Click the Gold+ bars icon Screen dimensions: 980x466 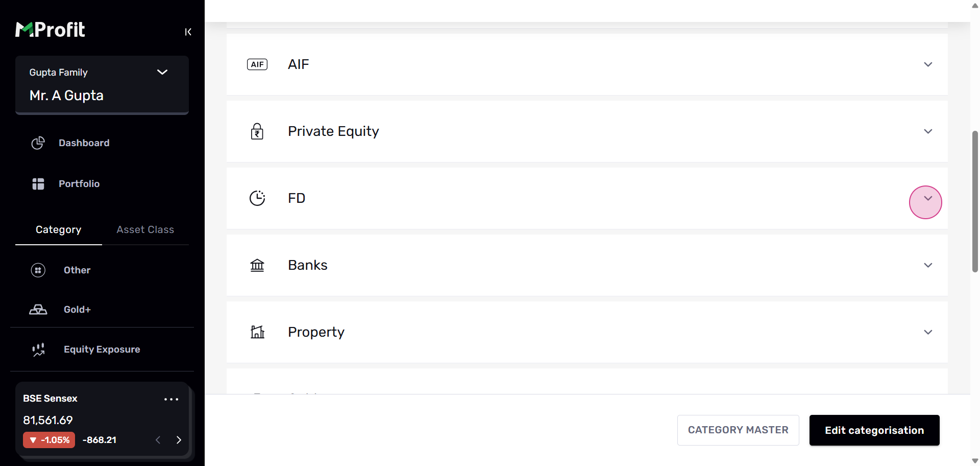click(38, 310)
